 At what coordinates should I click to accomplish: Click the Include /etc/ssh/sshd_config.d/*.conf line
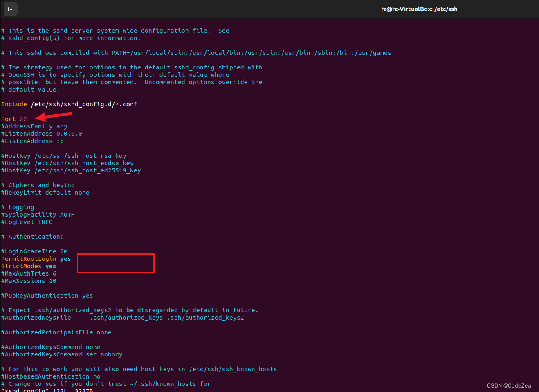click(x=68, y=104)
